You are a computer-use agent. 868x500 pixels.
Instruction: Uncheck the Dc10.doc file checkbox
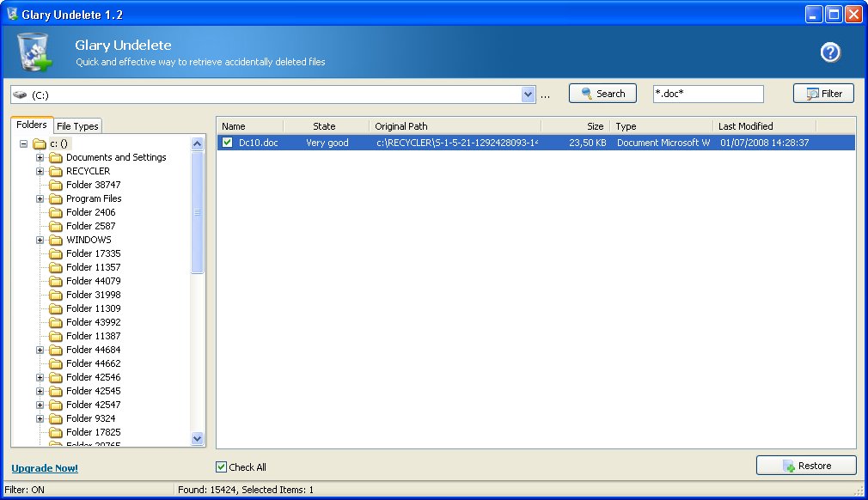point(227,142)
